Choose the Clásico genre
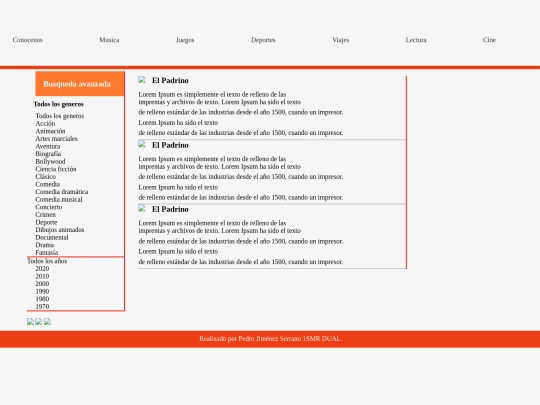 [45, 176]
